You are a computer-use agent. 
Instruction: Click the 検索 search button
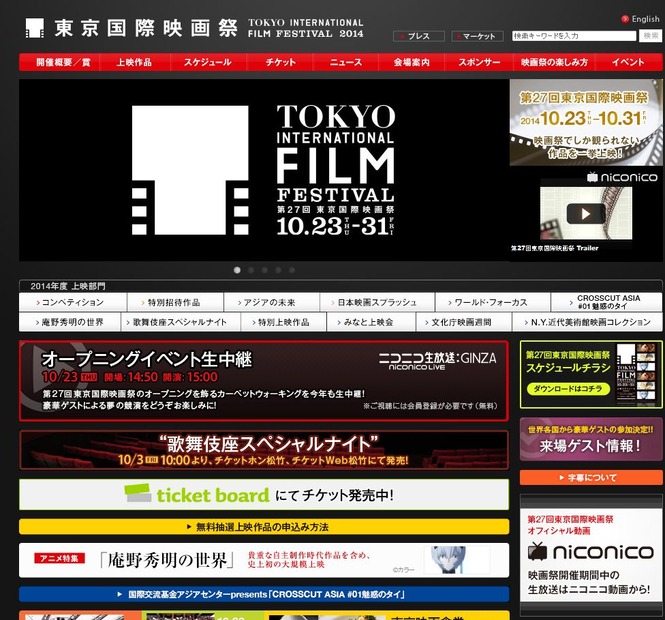650,36
